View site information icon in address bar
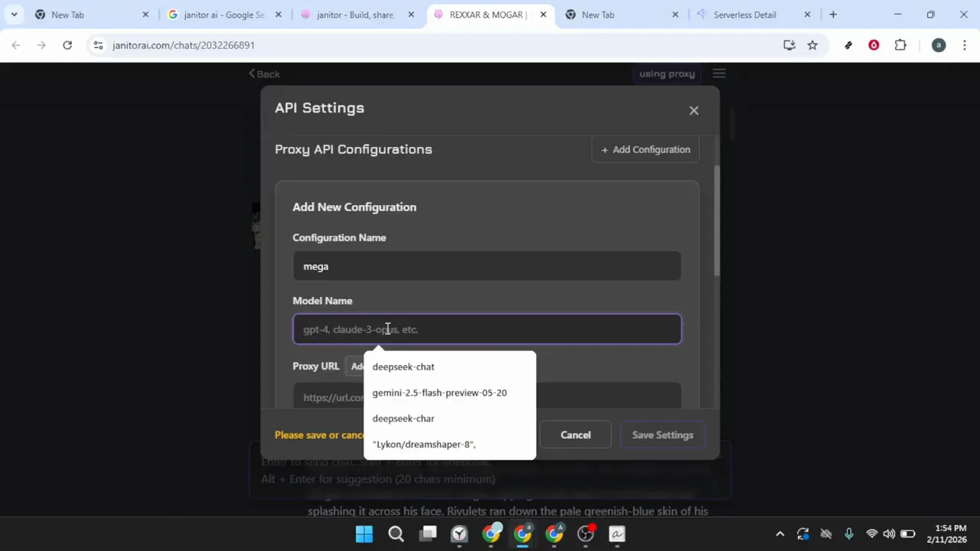 (98, 45)
